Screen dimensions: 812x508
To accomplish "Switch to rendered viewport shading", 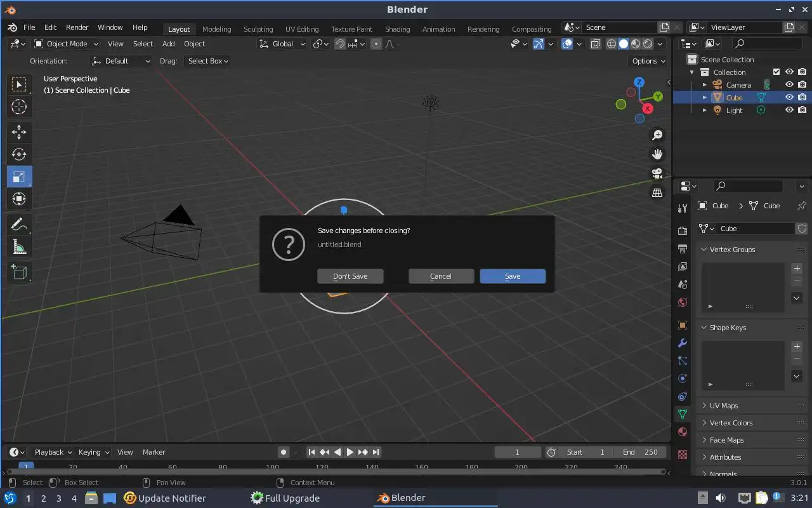I will [648, 44].
